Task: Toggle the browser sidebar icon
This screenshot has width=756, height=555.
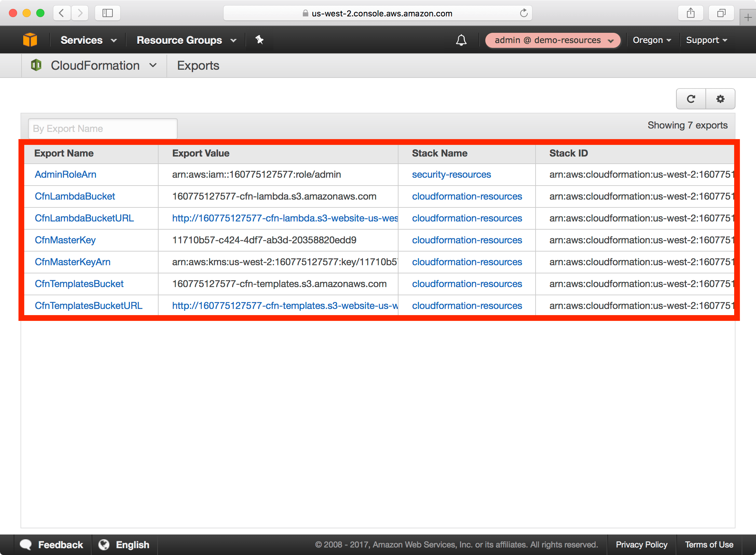Action: point(107,13)
